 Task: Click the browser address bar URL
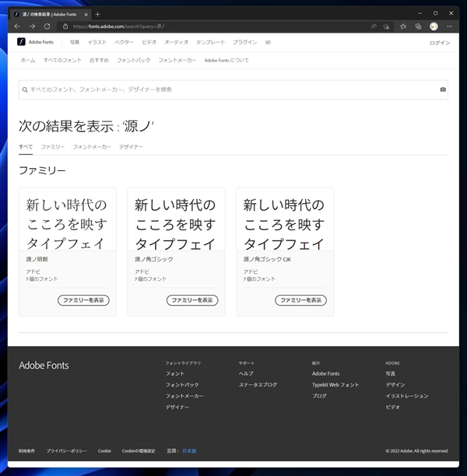[x=119, y=26]
